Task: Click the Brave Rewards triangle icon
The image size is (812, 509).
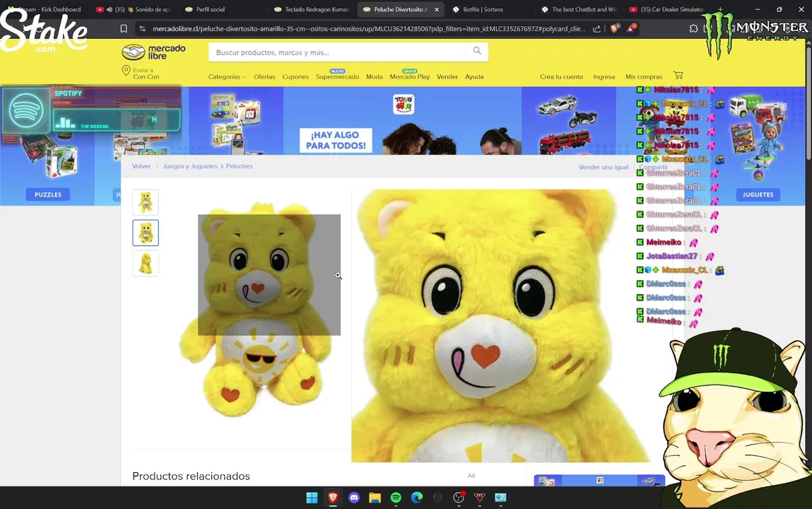Action: [x=631, y=28]
